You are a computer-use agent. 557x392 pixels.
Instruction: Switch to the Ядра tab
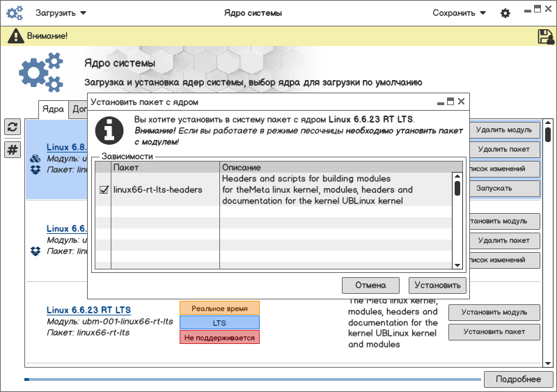53,109
